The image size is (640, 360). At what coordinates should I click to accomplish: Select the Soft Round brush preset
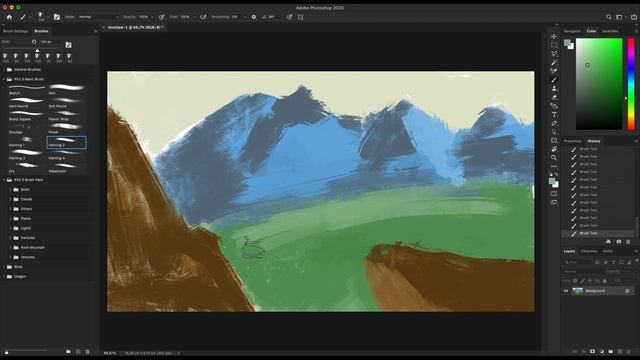66,102
